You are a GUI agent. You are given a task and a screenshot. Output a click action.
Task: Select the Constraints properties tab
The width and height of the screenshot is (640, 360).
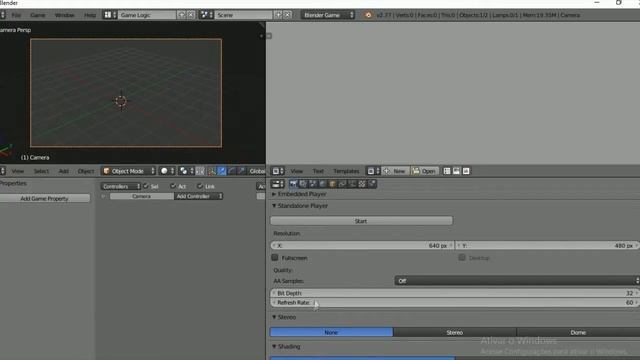pyautogui.click(x=342, y=184)
